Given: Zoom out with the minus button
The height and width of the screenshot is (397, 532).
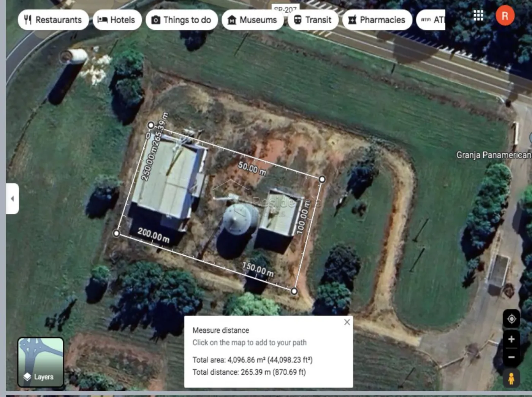Looking at the screenshot, I should tap(511, 357).
